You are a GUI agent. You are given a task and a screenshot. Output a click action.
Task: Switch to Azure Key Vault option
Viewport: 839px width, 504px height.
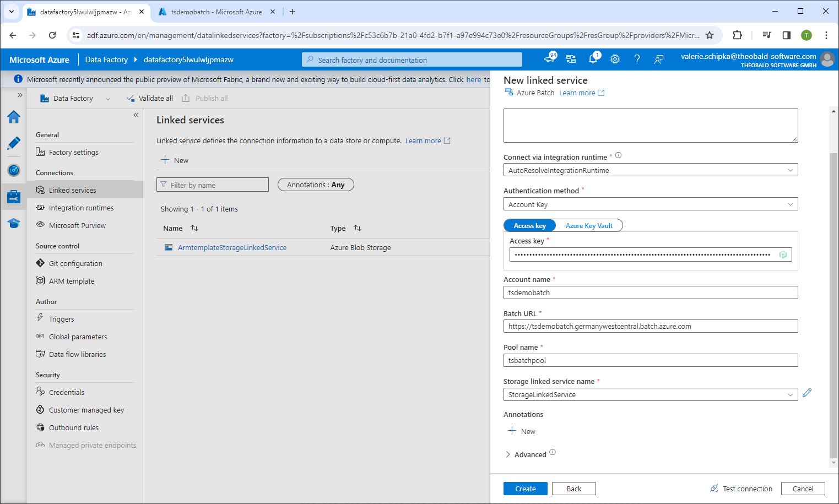click(589, 225)
